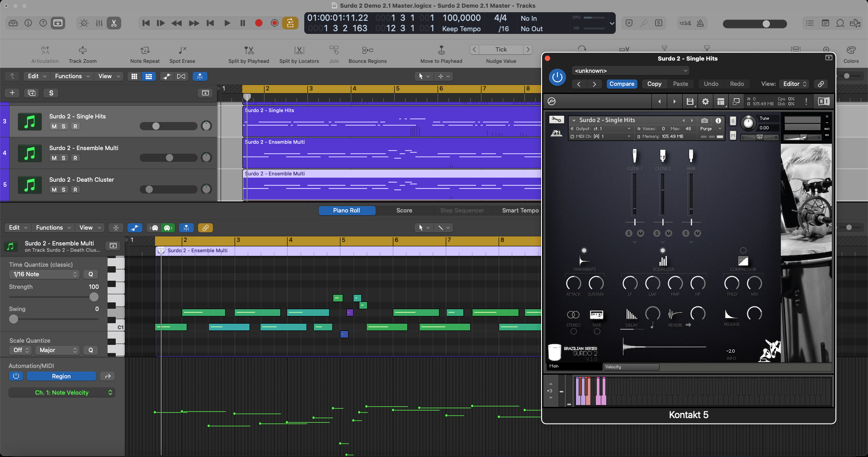Click the Q button next to 1/16 Note
The height and width of the screenshot is (457, 868).
pyautogui.click(x=90, y=274)
